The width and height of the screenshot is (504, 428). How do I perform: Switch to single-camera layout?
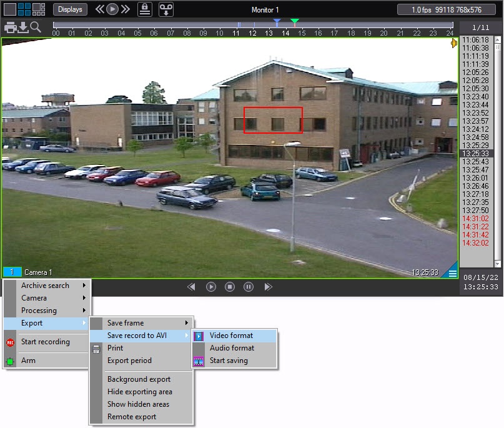click(x=9, y=9)
